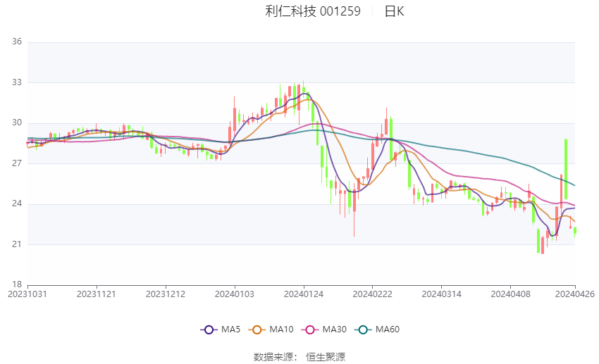Click x-axis date label 20240103

[x=235, y=294]
